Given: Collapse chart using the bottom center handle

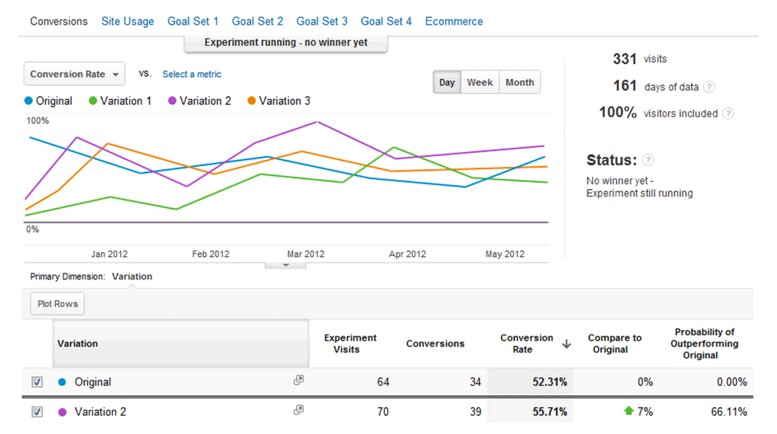Looking at the screenshot, I should coord(285,266).
